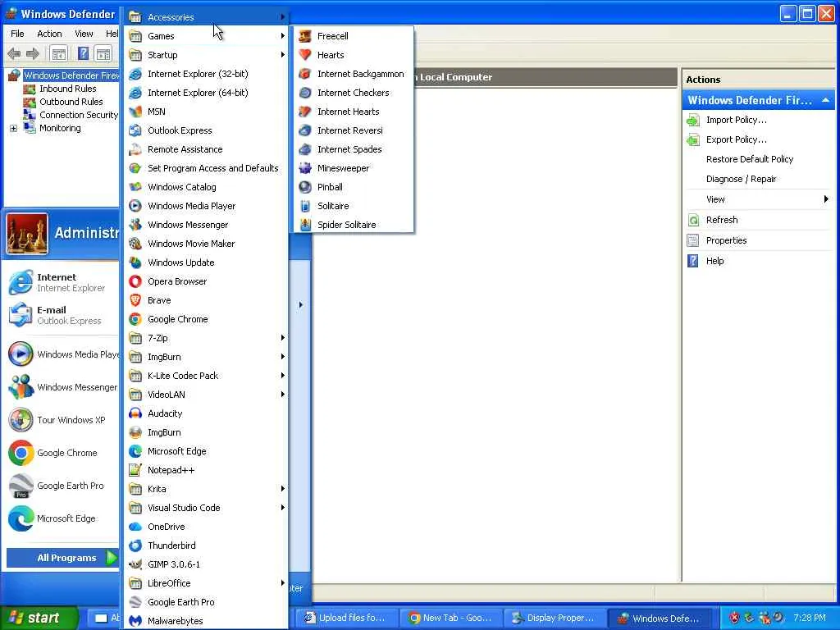This screenshot has height=630, width=840.
Task: Expand the 7-Zip program folder
Action: coord(207,338)
